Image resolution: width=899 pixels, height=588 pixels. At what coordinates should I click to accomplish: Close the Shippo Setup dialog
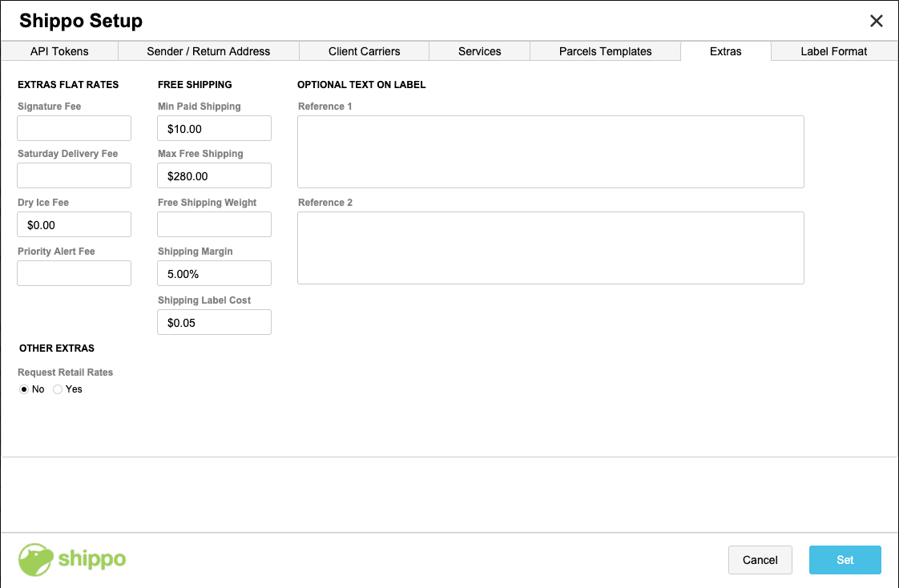pyautogui.click(x=877, y=21)
